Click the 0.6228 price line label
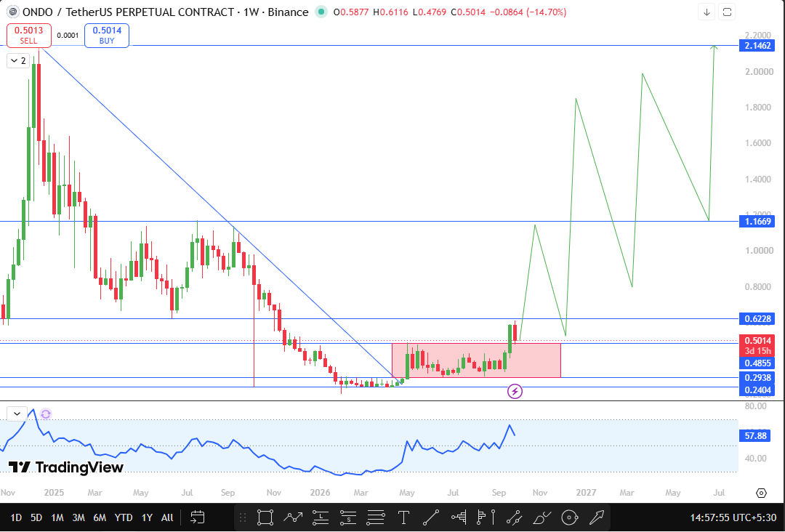Viewport: 785px width, 532px height. (x=757, y=319)
